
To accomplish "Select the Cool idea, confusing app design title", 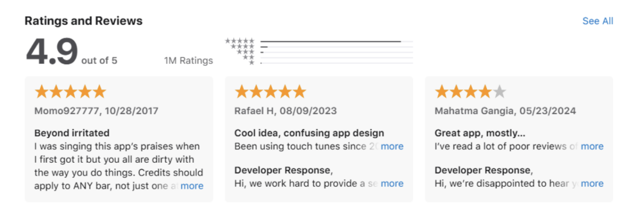I will coord(309,133).
